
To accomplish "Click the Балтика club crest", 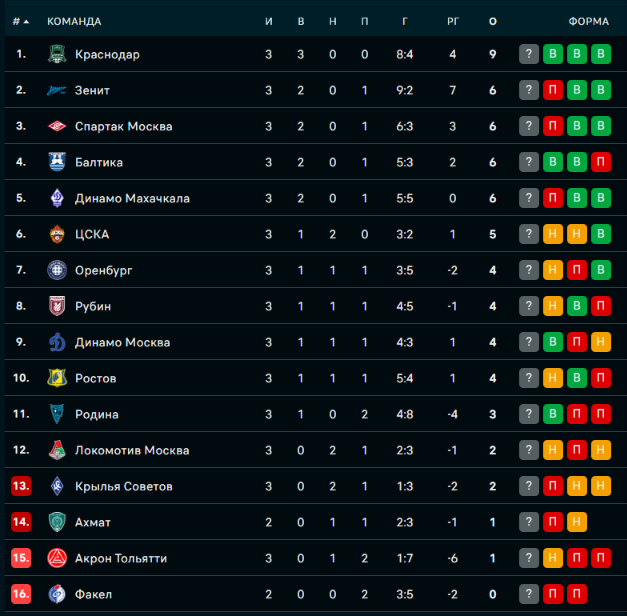I will 57,162.
